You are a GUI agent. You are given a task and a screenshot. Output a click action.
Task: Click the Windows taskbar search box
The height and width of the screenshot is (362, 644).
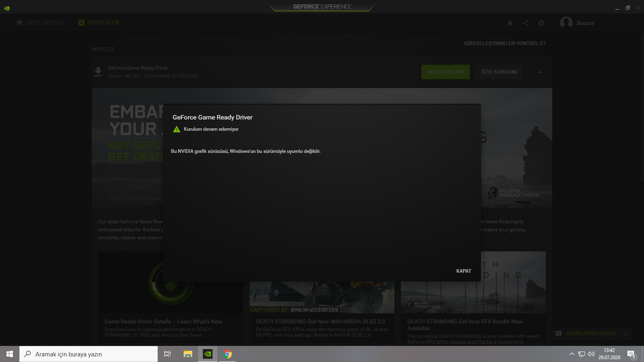coord(89,354)
